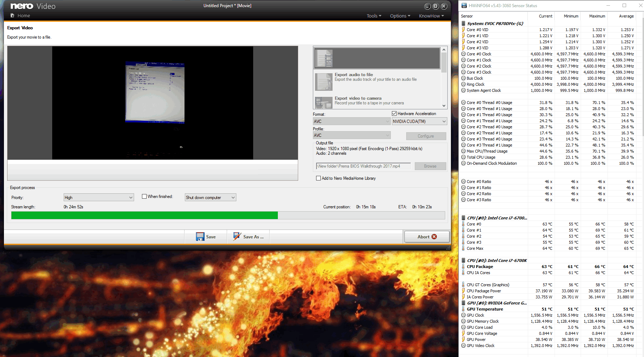
Task: Click the CPU Package Power icon
Action: 463,291
